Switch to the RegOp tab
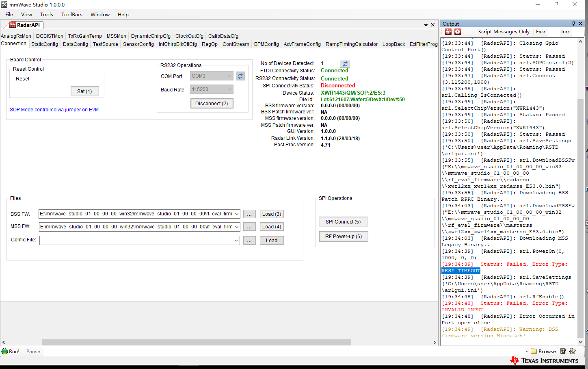 tap(210, 44)
